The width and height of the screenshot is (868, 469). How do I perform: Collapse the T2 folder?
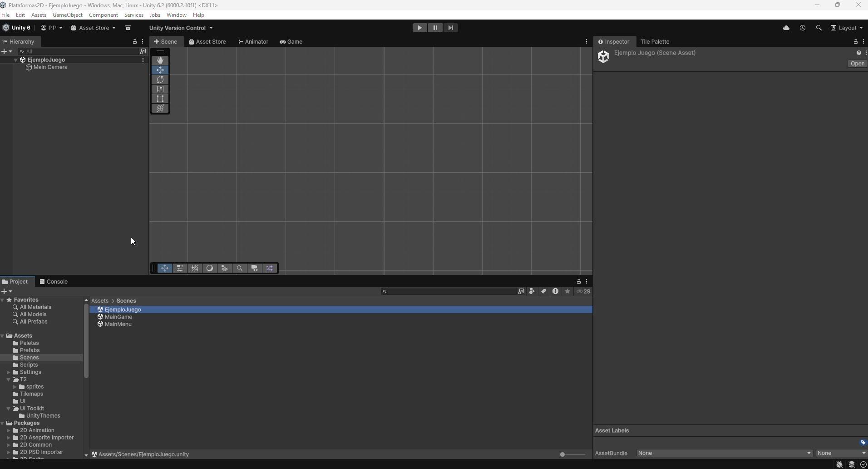coord(9,379)
